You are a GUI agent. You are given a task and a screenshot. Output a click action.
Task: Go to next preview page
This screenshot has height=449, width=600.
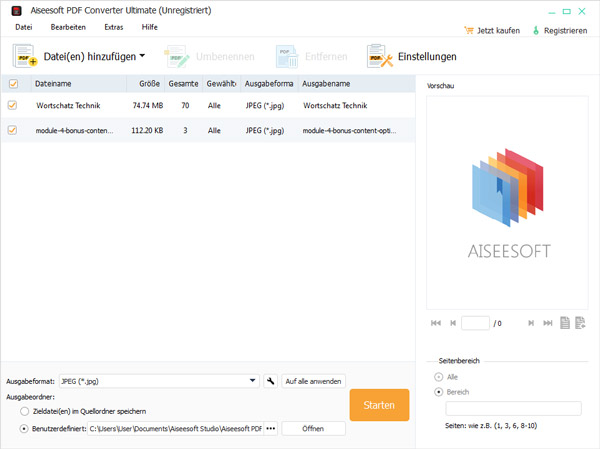(x=530, y=323)
